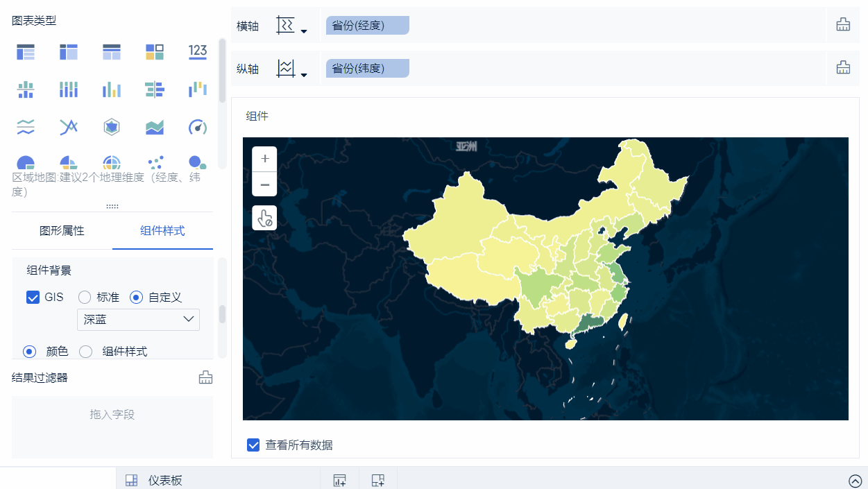The width and height of the screenshot is (868, 489).
Task: Expand the 纵轴 axis type dropdown arrow
Action: [x=304, y=74]
